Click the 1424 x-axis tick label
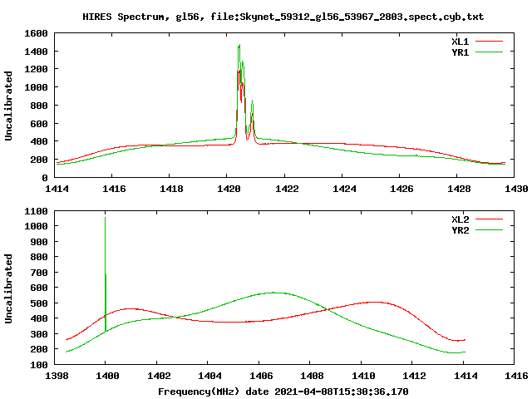Viewport: 532px width, 399px height. click(x=344, y=189)
